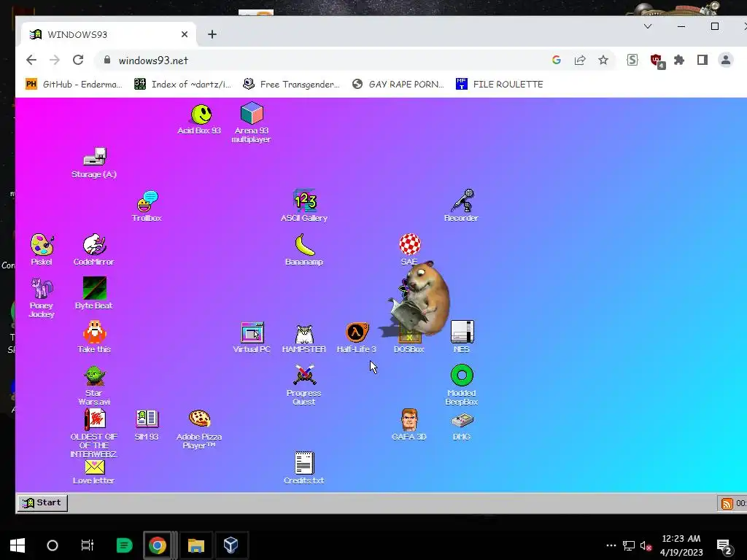Viewport: 747px width, 560px height.
Task: Open the Love letter envelope icon
Action: click(94, 472)
